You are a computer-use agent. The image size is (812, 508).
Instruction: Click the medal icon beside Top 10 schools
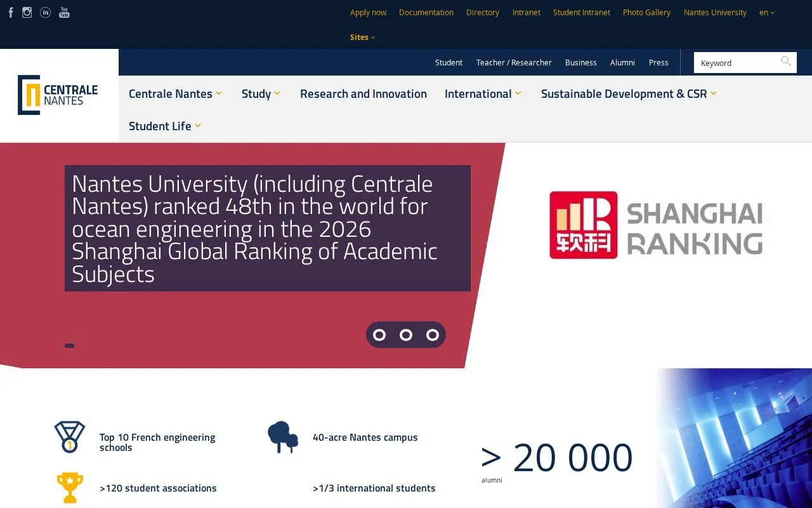coord(69,437)
